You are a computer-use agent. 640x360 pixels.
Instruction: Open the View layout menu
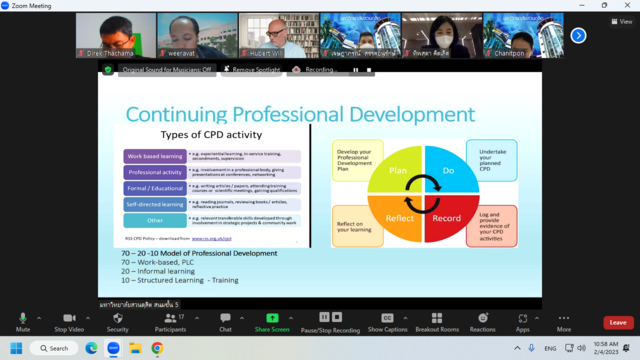click(x=622, y=22)
